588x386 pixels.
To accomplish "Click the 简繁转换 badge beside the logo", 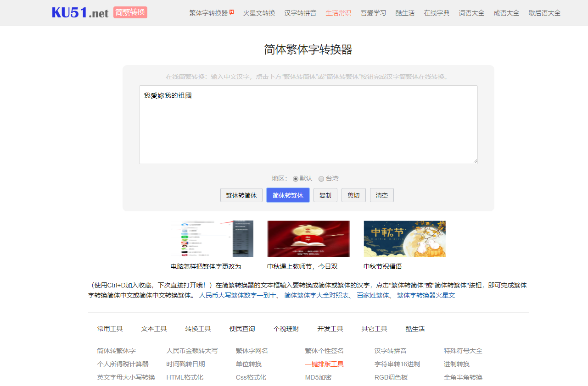I will tap(130, 12).
